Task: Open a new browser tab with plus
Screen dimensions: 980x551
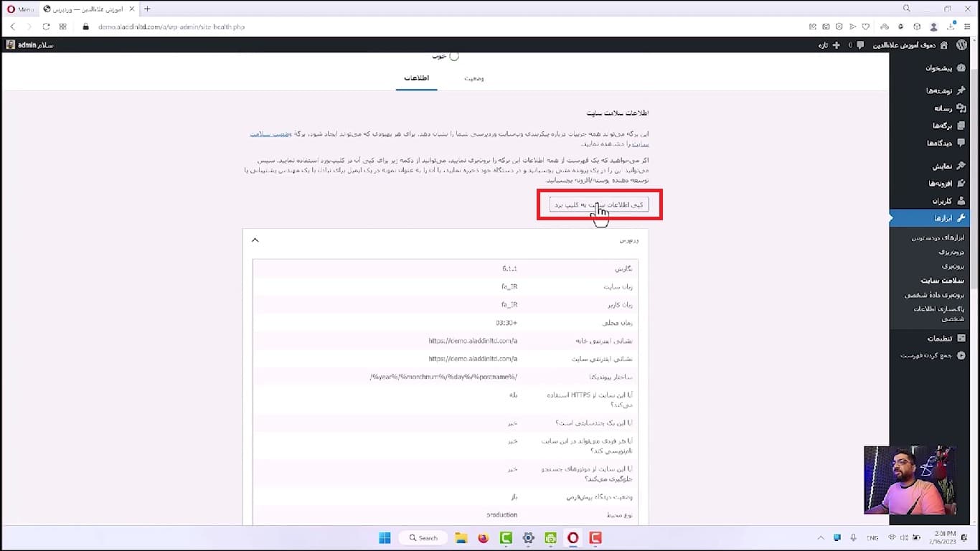Action: 147,9
